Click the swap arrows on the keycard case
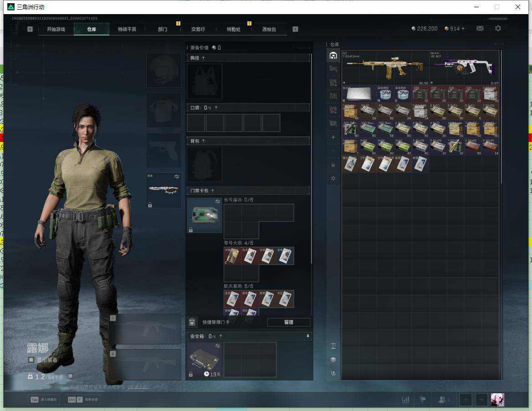This screenshot has width=532, height=411. point(217,202)
